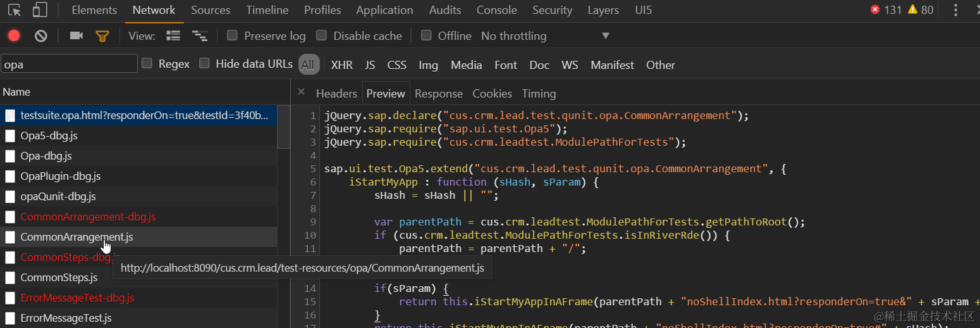
Task: Enable the Disable cache checkbox
Action: [321, 35]
